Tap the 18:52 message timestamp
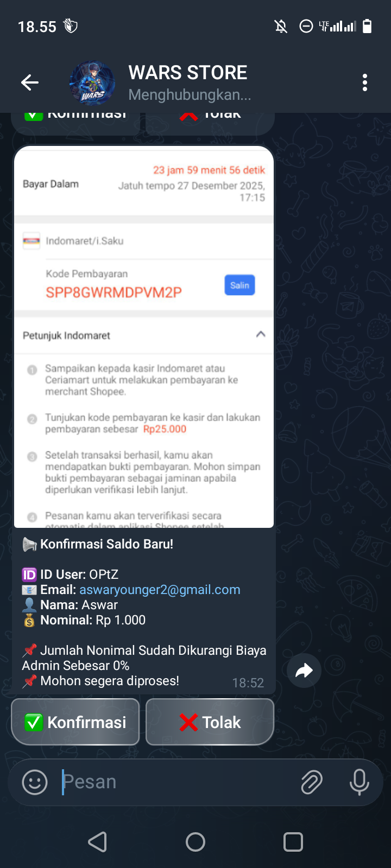The height and width of the screenshot is (868, 391). (248, 683)
